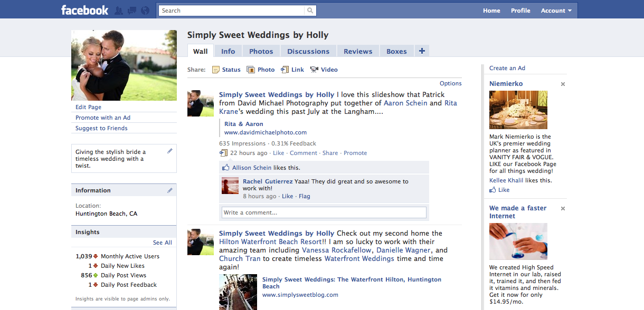This screenshot has height=310, width=644.
Task: Open friend requests icon in top bar
Action: tap(119, 11)
